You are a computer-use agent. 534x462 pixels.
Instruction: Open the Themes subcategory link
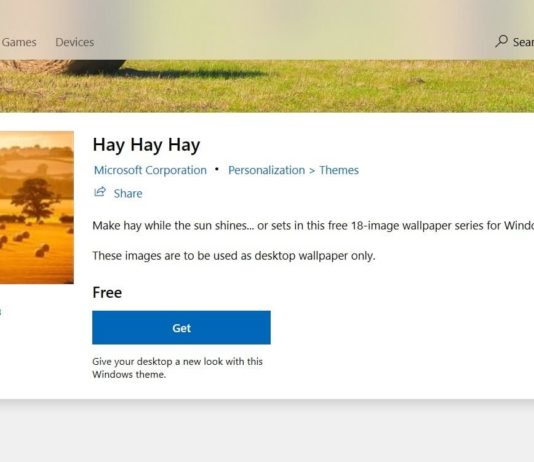tap(339, 170)
